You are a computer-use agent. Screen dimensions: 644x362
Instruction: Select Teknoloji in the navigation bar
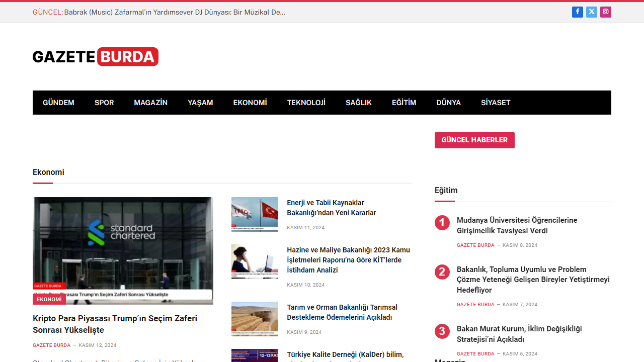306,103
